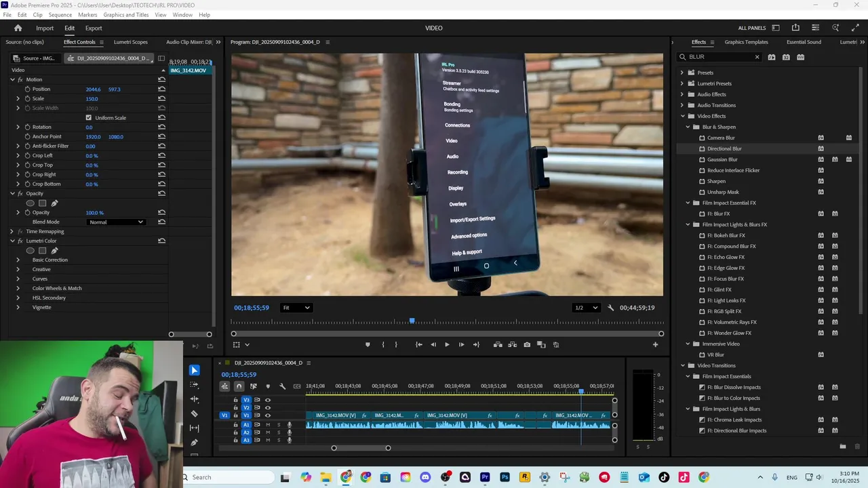The image size is (868, 488).
Task: Create an ellipse mask under Opacity
Action: (x=30, y=203)
